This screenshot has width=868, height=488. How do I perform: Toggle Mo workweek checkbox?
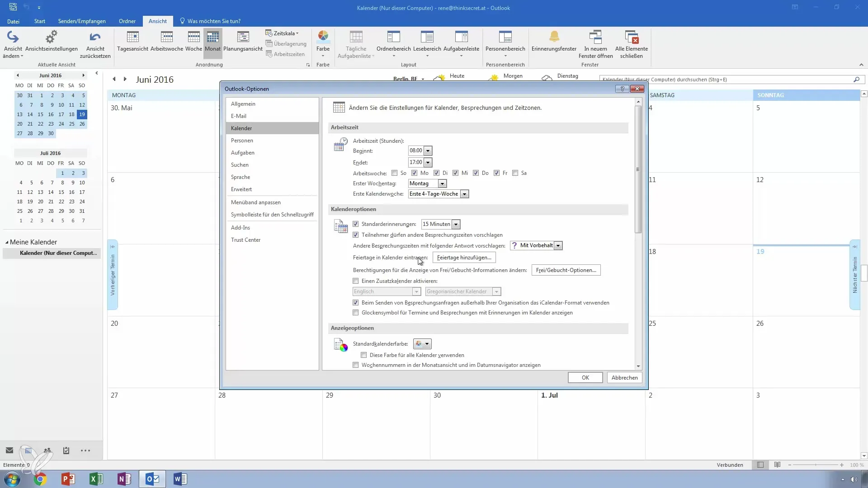pyautogui.click(x=414, y=173)
